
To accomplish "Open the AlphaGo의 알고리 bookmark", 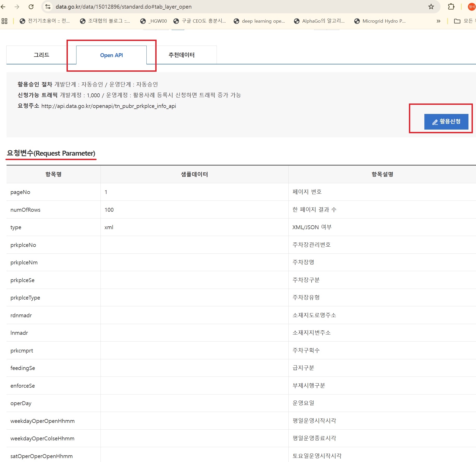I will pos(319,21).
